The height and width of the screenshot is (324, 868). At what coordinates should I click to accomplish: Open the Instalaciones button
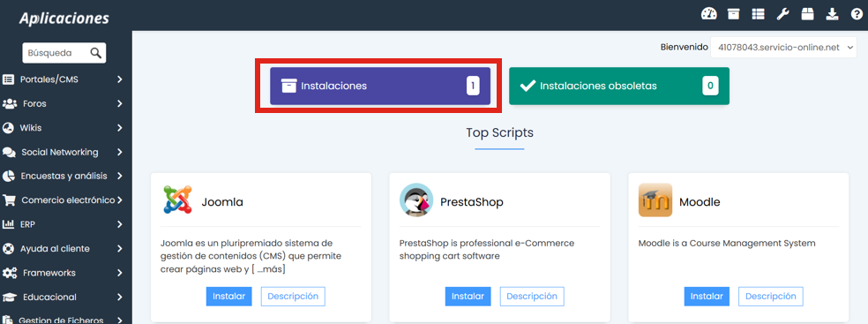click(x=380, y=86)
